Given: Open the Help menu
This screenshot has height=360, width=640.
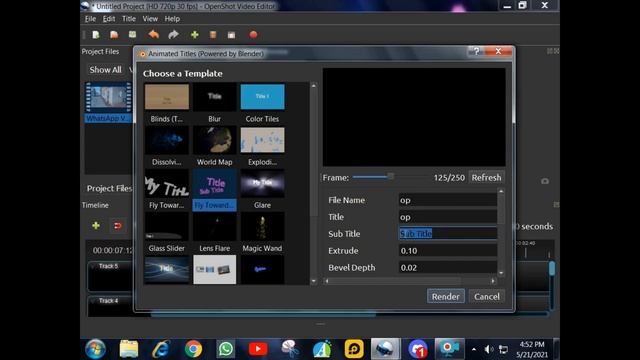Looking at the screenshot, I should (172, 19).
